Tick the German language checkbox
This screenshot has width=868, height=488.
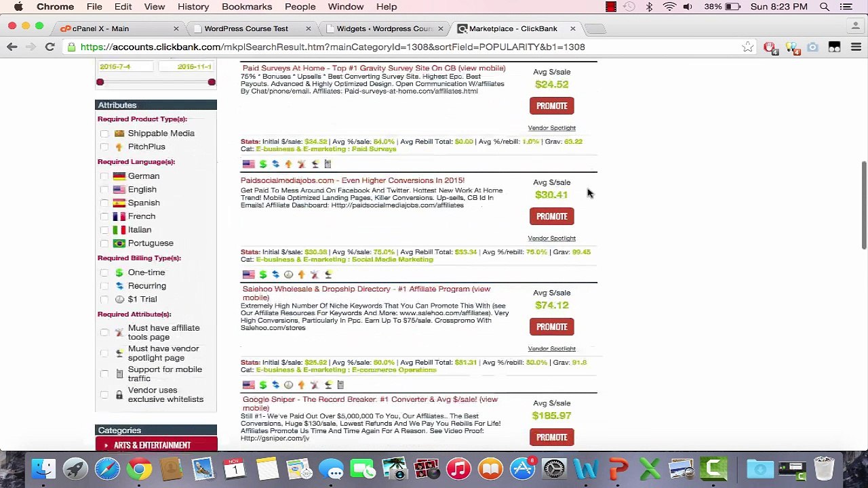(x=104, y=176)
